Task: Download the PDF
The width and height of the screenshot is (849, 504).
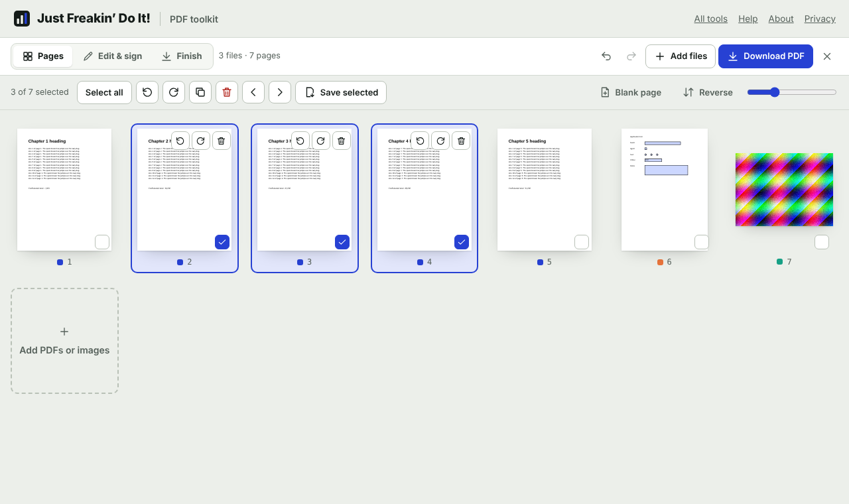Action: click(765, 56)
